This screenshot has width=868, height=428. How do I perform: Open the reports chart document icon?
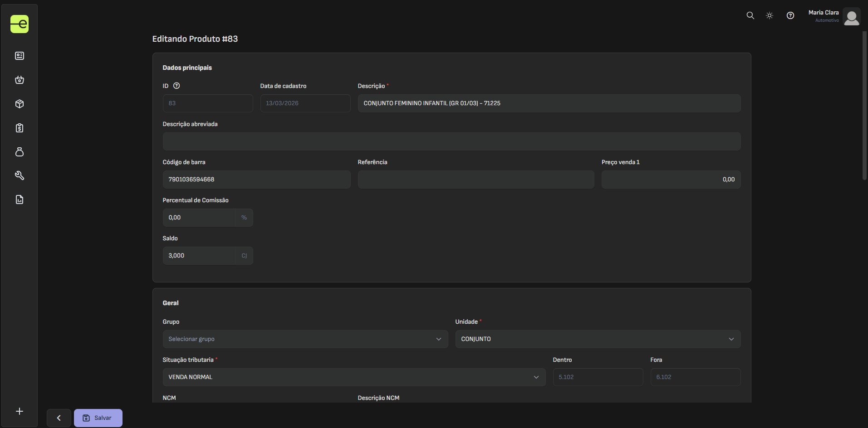coord(20,199)
